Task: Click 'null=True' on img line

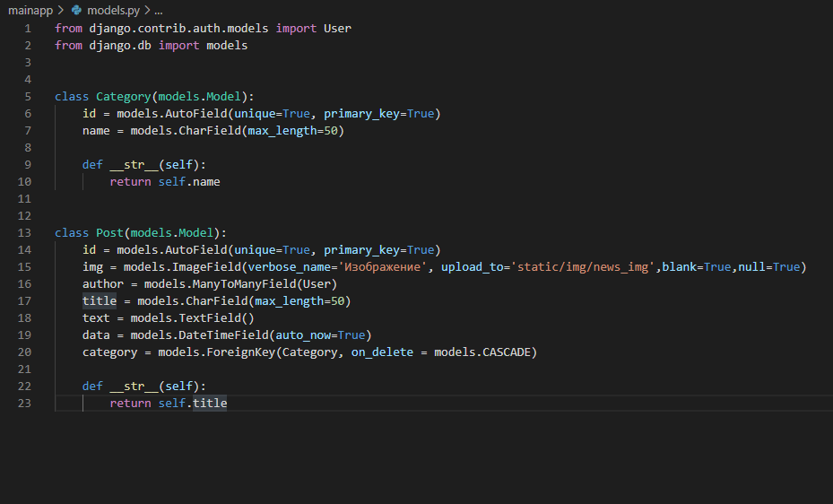Action: pos(768,267)
